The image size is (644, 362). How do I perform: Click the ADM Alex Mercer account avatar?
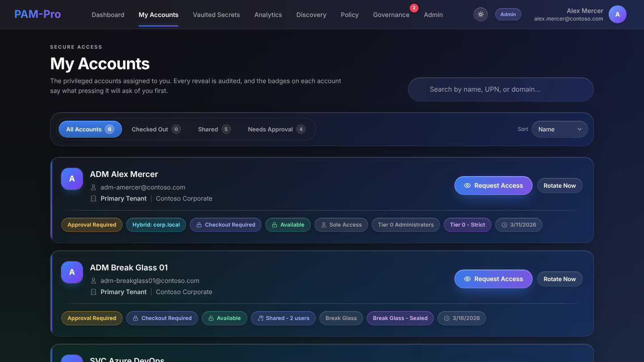pos(72,179)
